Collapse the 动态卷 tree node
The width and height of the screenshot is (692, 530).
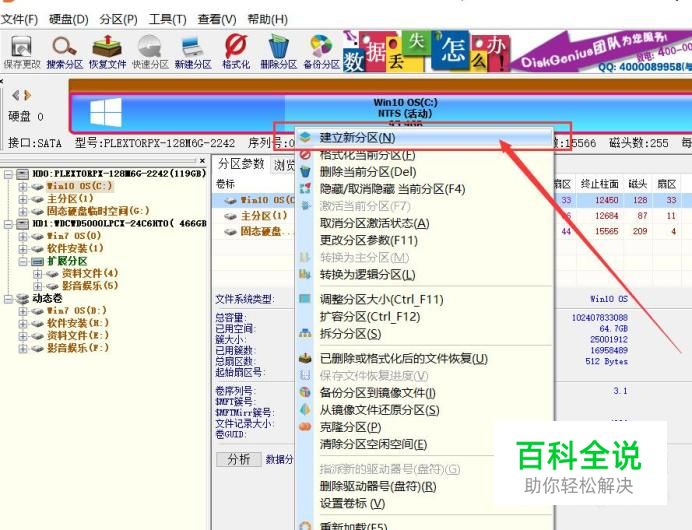[8, 299]
